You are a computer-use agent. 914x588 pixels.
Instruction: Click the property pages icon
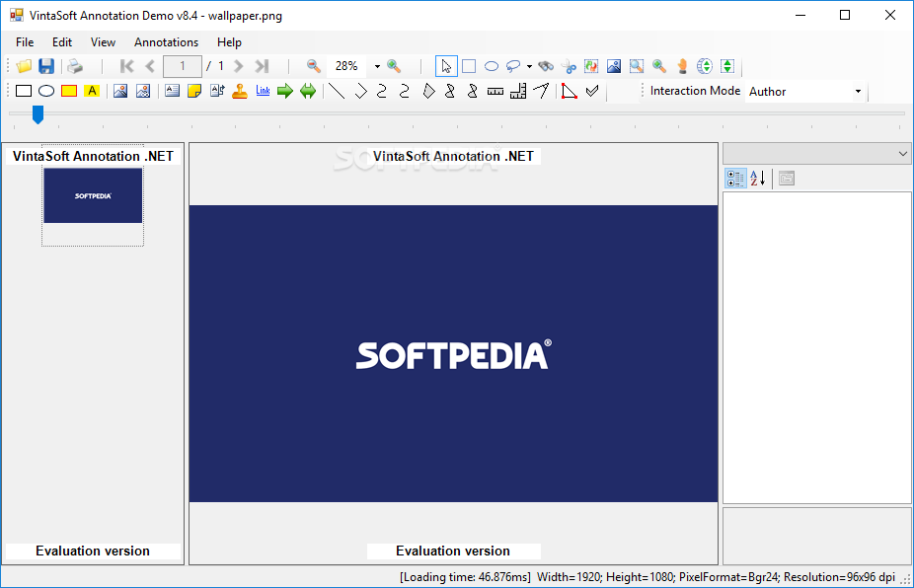pos(787,179)
